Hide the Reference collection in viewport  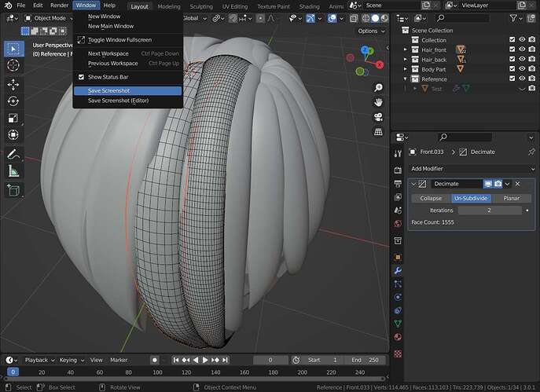tap(522, 79)
